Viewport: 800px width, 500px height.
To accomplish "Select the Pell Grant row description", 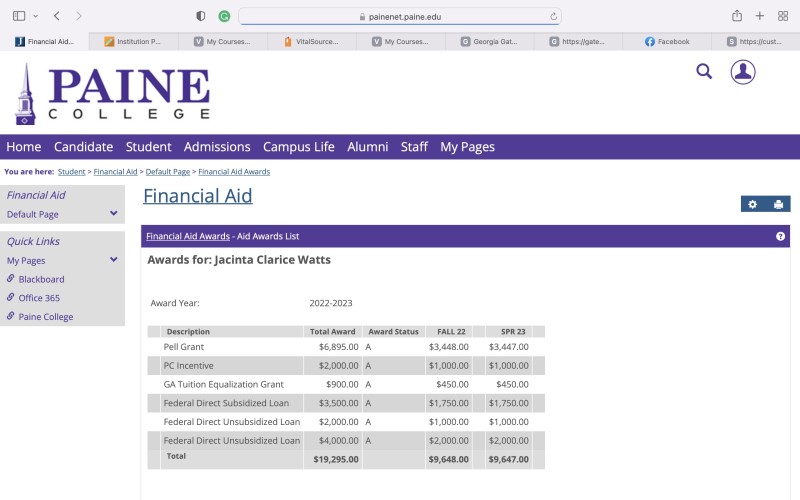I will [184, 347].
